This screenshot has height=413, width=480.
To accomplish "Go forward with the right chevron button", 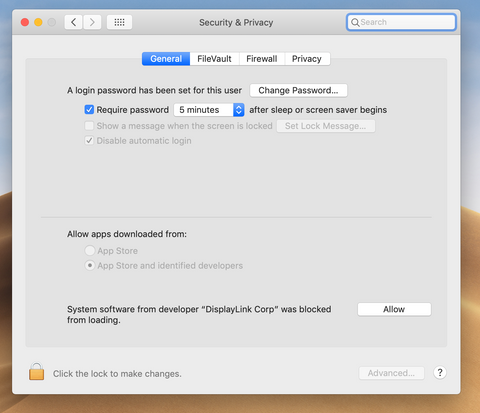I will click(x=92, y=22).
